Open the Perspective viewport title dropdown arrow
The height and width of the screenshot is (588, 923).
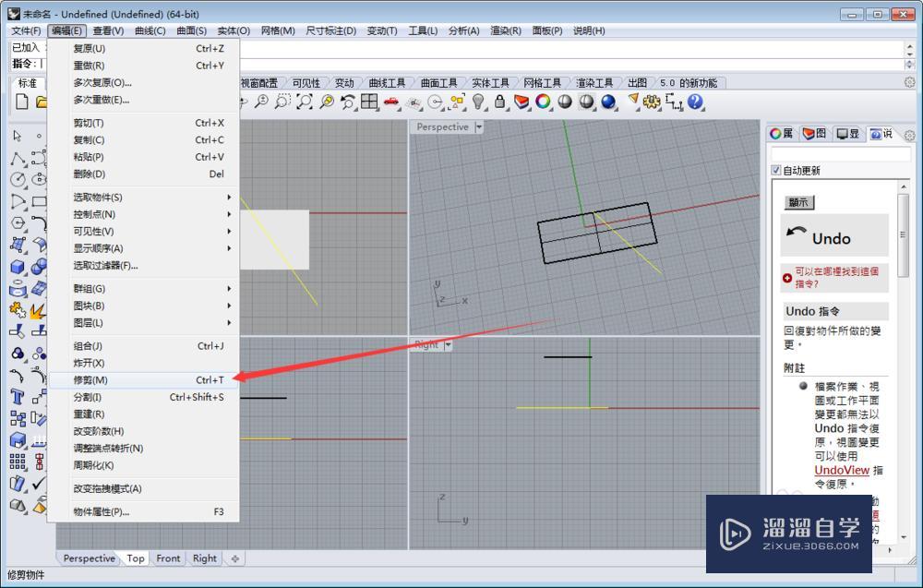(478, 126)
